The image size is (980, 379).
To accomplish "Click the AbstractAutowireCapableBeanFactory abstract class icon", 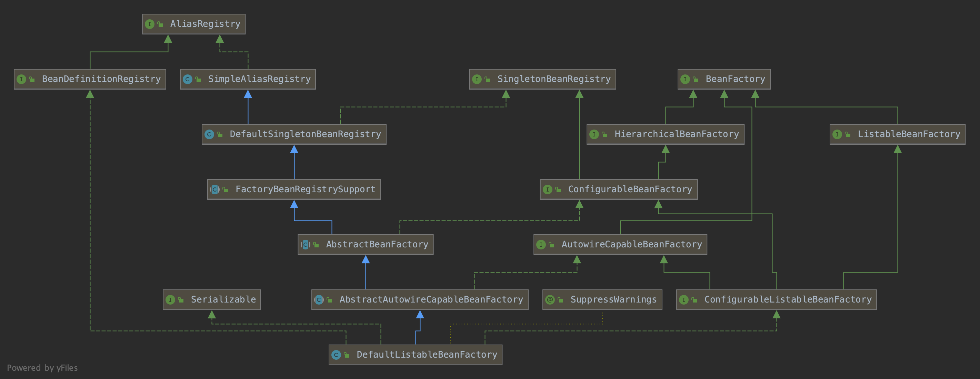I will tap(319, 300).
